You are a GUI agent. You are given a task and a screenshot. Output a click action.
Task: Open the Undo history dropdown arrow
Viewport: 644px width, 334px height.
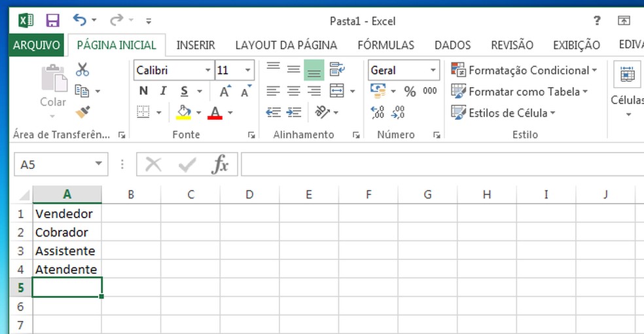[94, 20]
